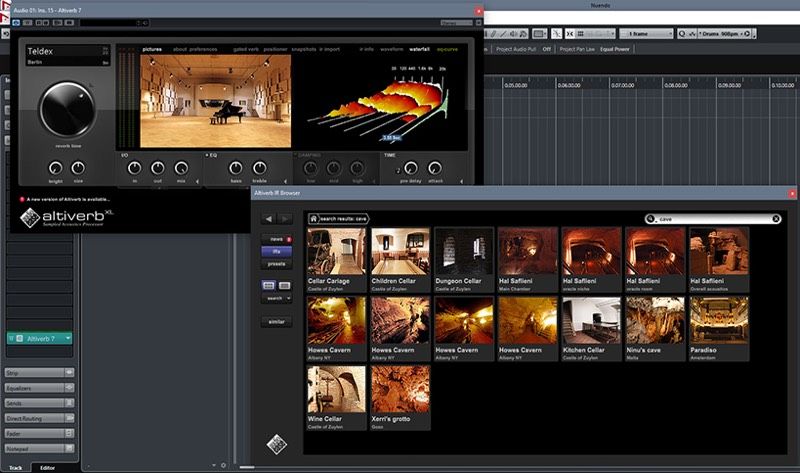800x473 pixels.
Task: Click the mix knob in I/O section
Action: tap(181, 167)
